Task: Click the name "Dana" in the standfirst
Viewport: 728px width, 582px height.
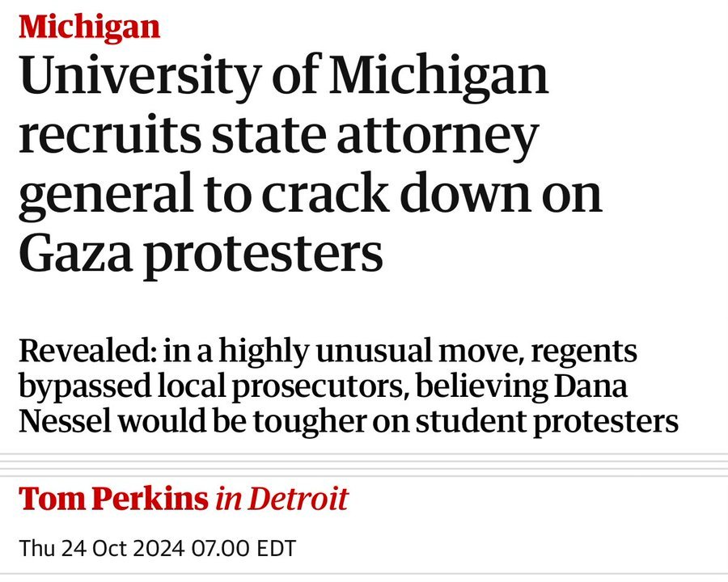Action: (x=591, y=386)
